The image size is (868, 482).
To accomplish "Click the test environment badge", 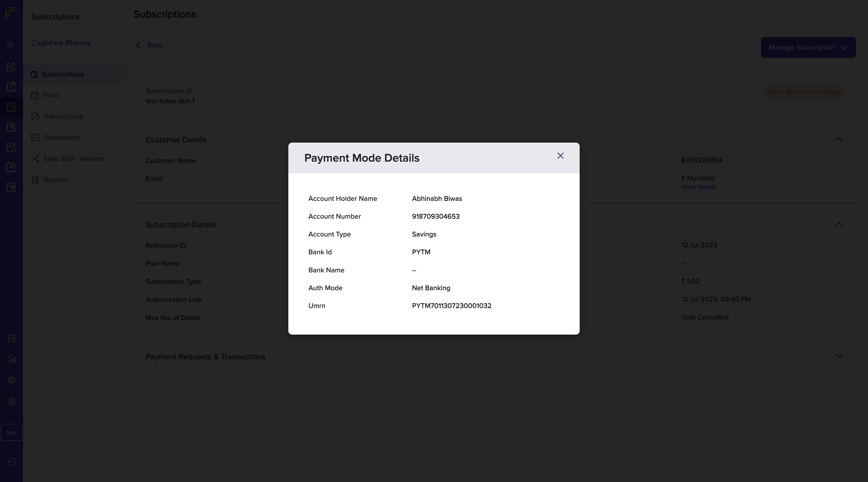I will [x=12, y=432].
